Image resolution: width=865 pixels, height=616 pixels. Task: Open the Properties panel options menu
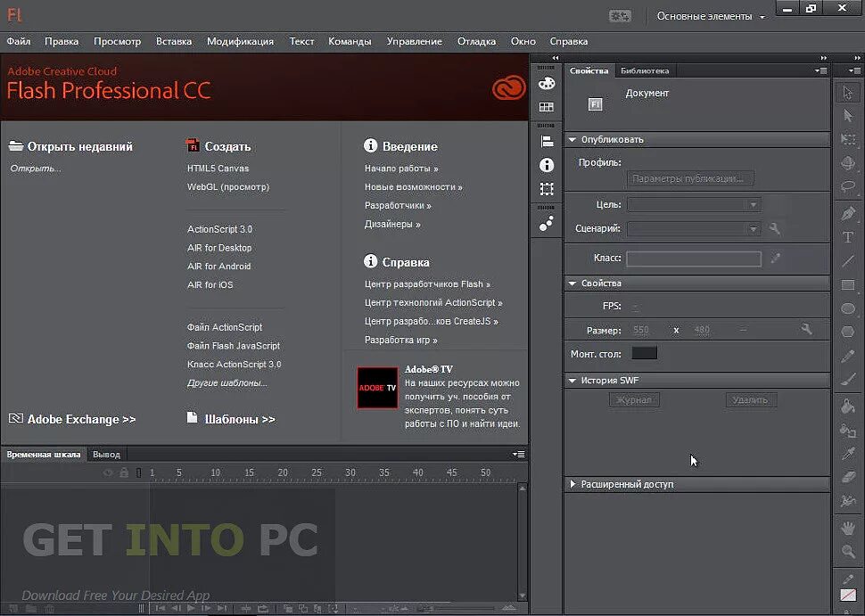point(821,70)
